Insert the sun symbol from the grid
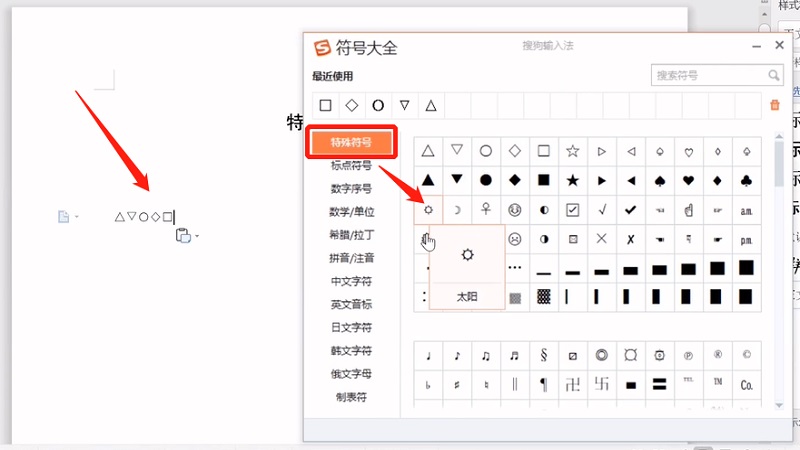This screenshot has height=450, width=800. pos(428,210)
